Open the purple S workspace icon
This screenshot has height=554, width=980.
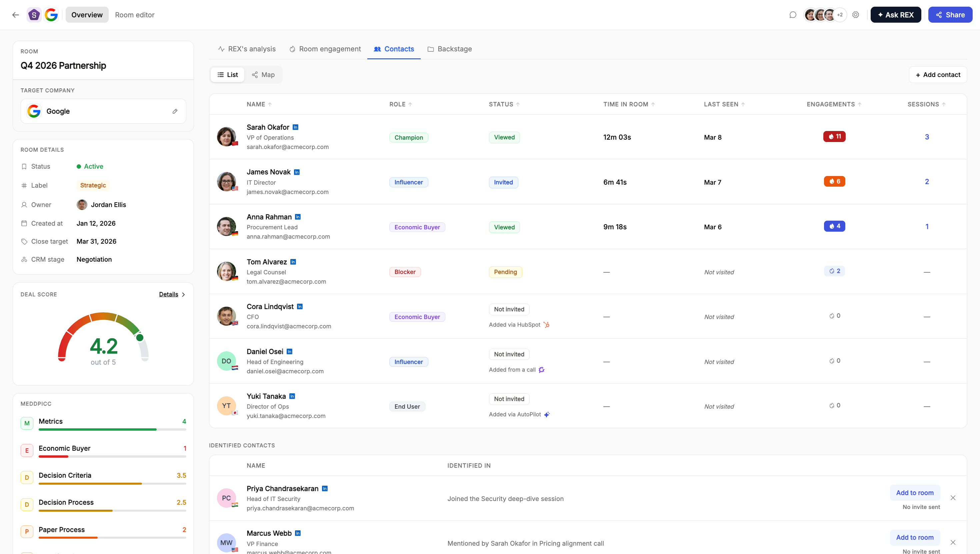34,15
